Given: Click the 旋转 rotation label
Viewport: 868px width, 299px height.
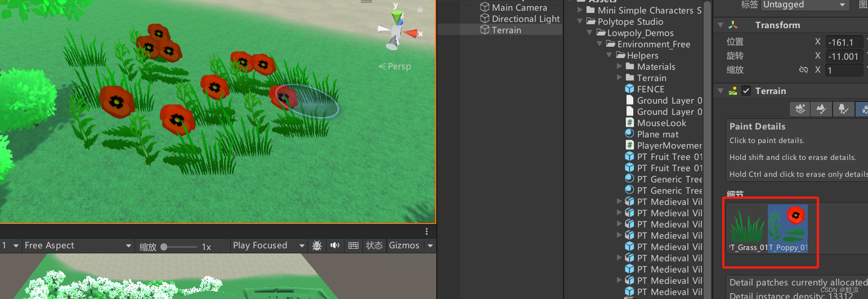Looking at the screenshot, I should point(735,56).
